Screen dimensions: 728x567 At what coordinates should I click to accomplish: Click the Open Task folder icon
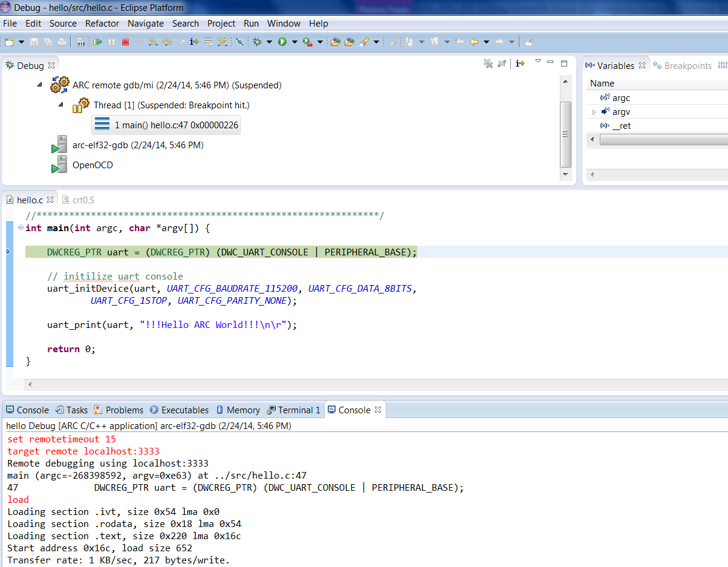coord(349,42)
